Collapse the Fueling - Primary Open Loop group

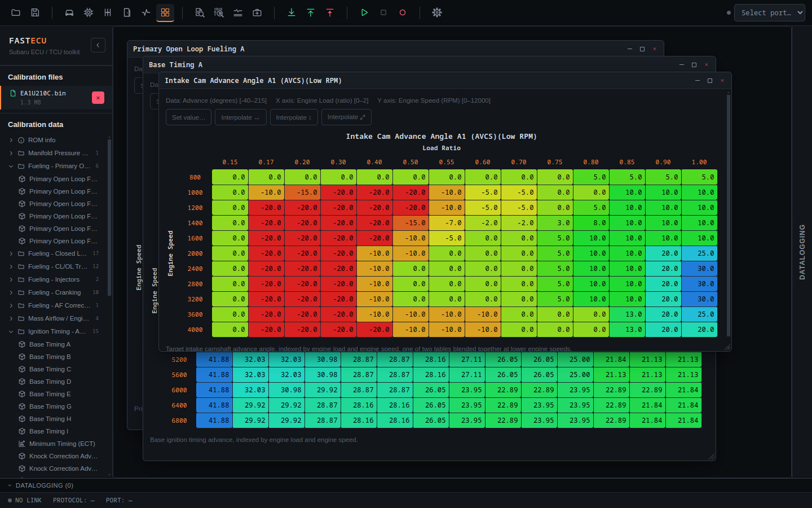(x=11, y=166)
